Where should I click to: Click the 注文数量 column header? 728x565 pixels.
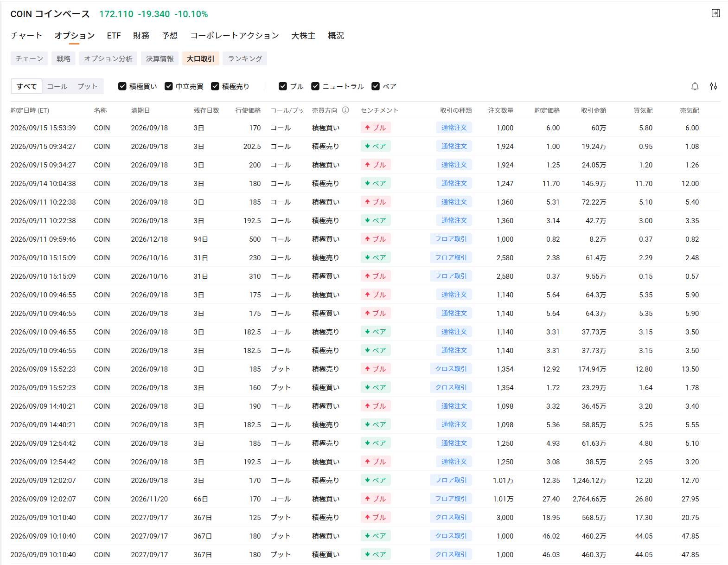[x=501, y=110]
